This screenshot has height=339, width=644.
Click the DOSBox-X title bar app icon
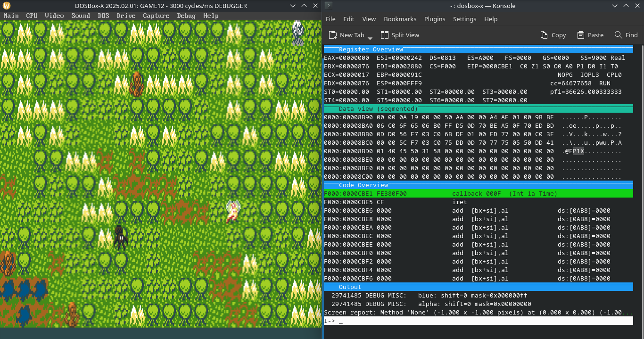(6, 6)
